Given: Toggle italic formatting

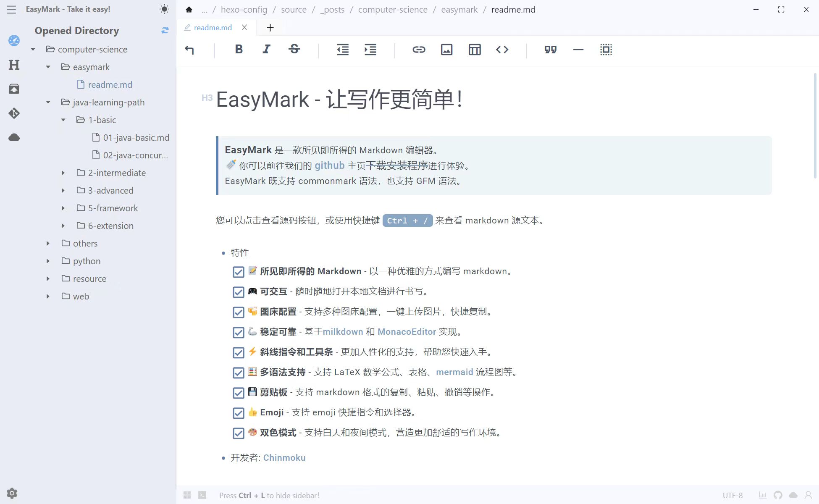Looking at the screenshot, I should 266,49.
